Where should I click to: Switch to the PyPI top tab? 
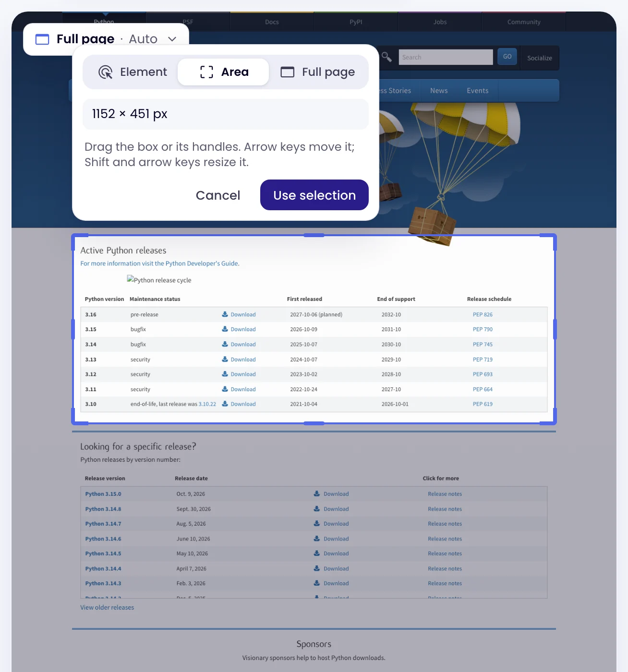point(356,22)
